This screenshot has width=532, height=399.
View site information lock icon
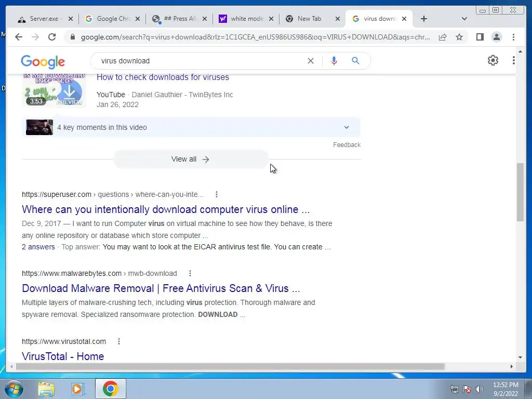[72, 37]
